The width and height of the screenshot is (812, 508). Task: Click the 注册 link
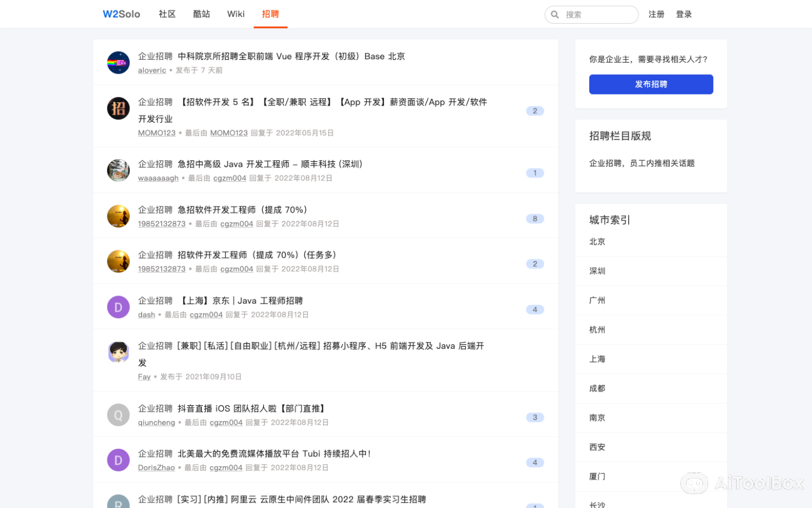tap(656, 14)
